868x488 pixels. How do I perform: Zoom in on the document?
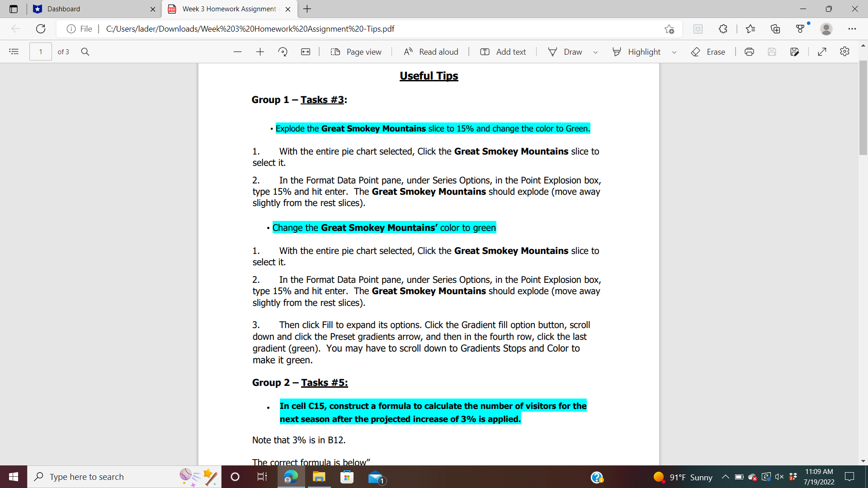(260, 52)
